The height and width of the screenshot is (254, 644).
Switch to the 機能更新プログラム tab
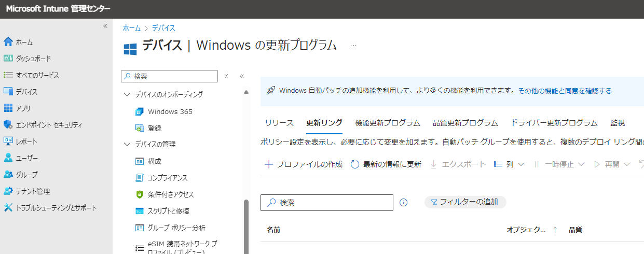point(388,123)
